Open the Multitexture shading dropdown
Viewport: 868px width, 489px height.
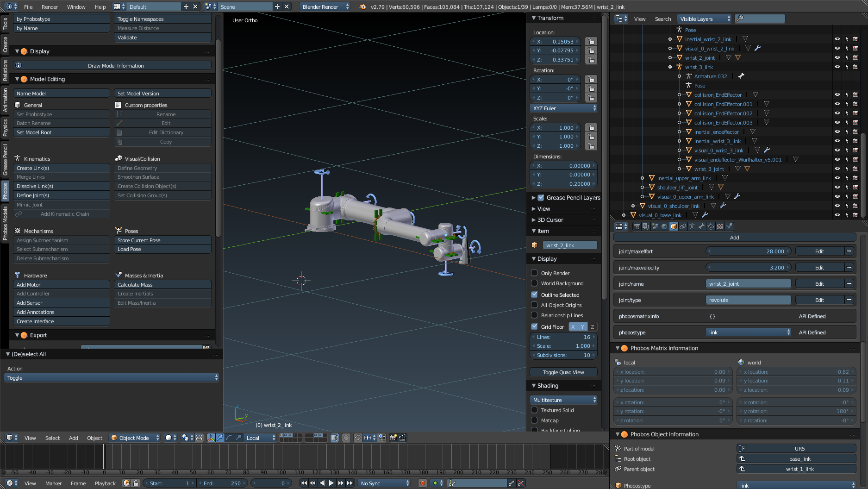pos(563,400)
